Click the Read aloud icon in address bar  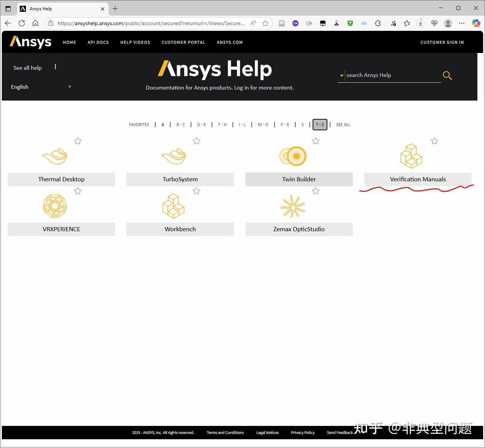[x=253, y=23]
